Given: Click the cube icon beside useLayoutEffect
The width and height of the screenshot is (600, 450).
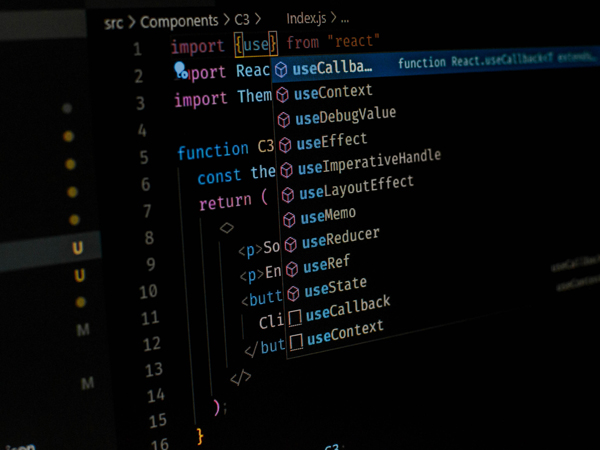Looking at the screenshot, I should (x=288, y=195).
